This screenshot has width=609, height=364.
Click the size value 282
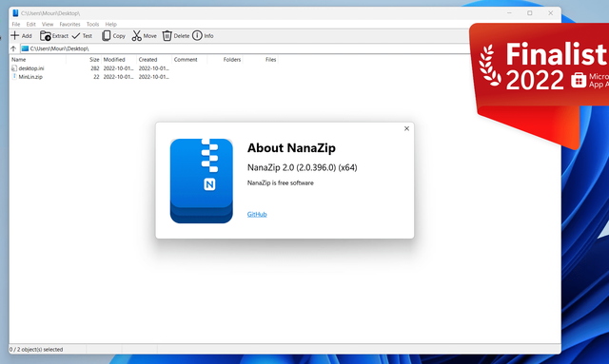(x=95, y=68)
